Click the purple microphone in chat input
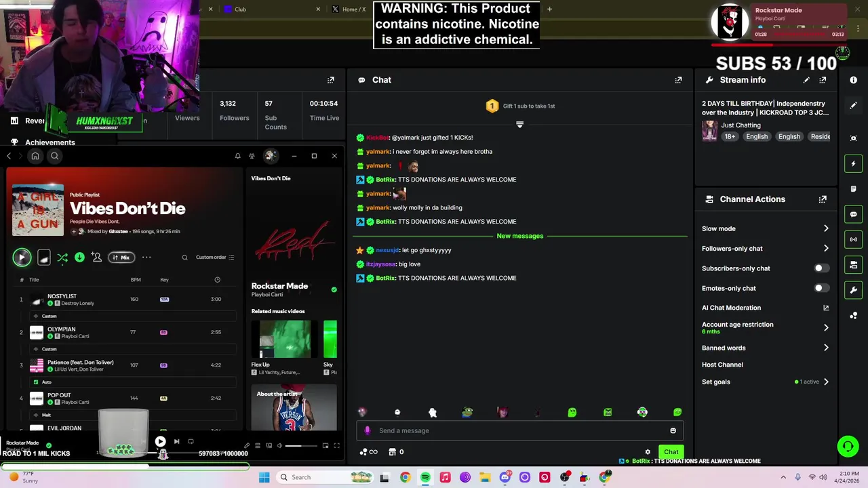Viewport: 868px width, 488px height. coord(368,430)
